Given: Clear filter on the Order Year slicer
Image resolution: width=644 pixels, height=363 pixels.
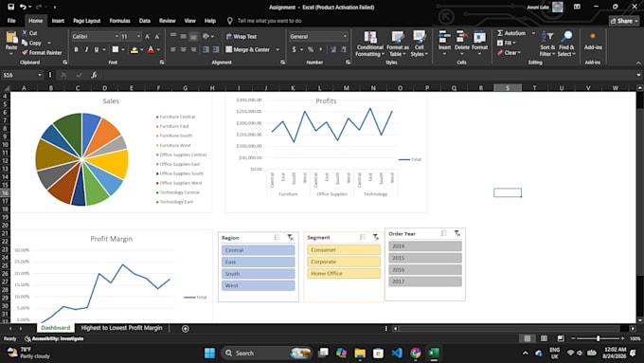Looking at the screenshot, I should pos(457,233).
